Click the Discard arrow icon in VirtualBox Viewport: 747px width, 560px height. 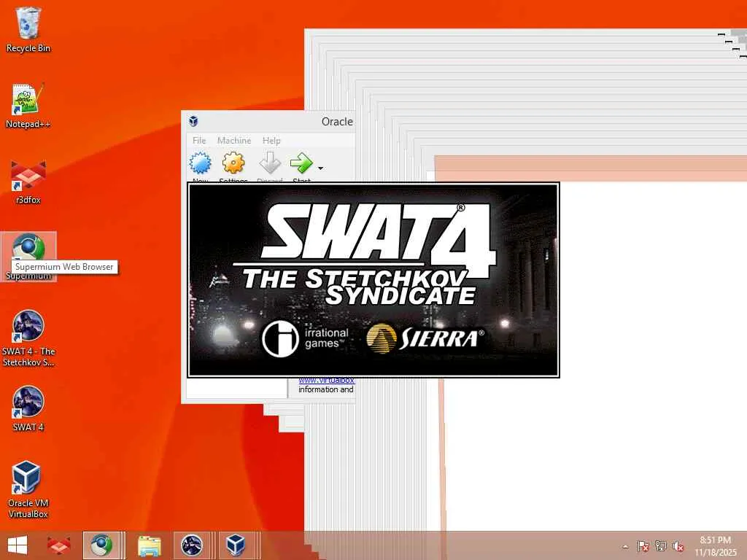270,163
